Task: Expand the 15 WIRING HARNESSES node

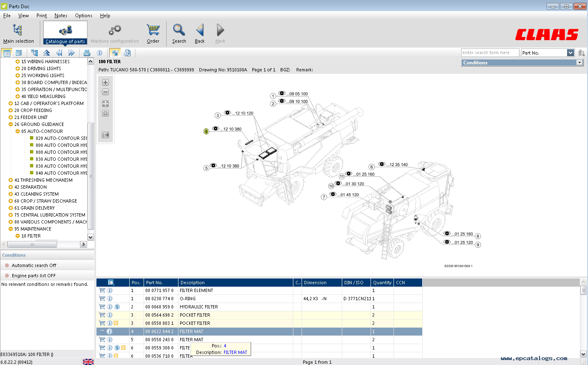Action: [18, 62]
